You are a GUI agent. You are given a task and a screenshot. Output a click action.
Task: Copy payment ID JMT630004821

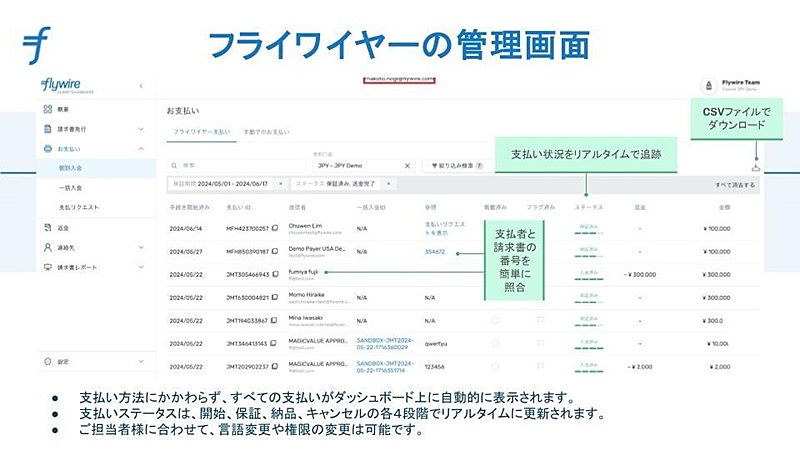(x=275, y=297)
